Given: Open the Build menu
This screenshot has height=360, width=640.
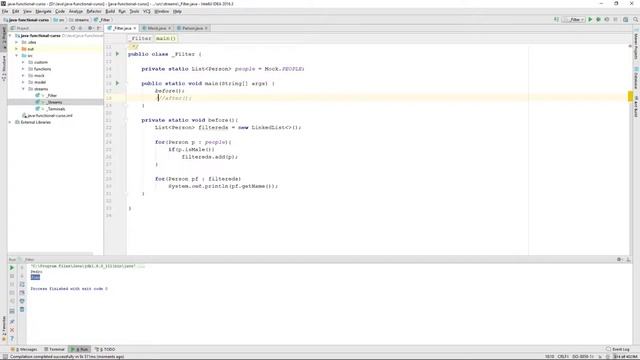Looking at the screenshot, I should coord(110,11).
